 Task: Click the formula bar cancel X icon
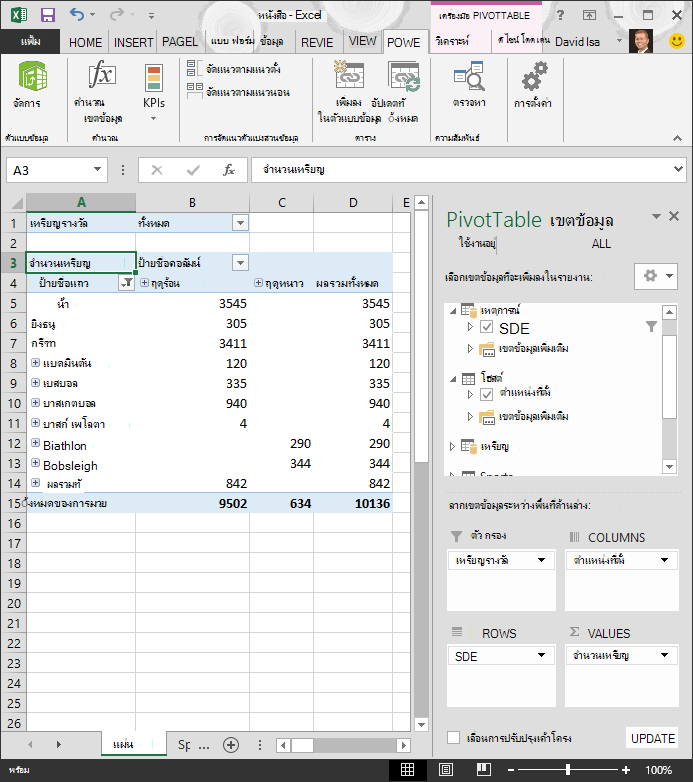157,171
